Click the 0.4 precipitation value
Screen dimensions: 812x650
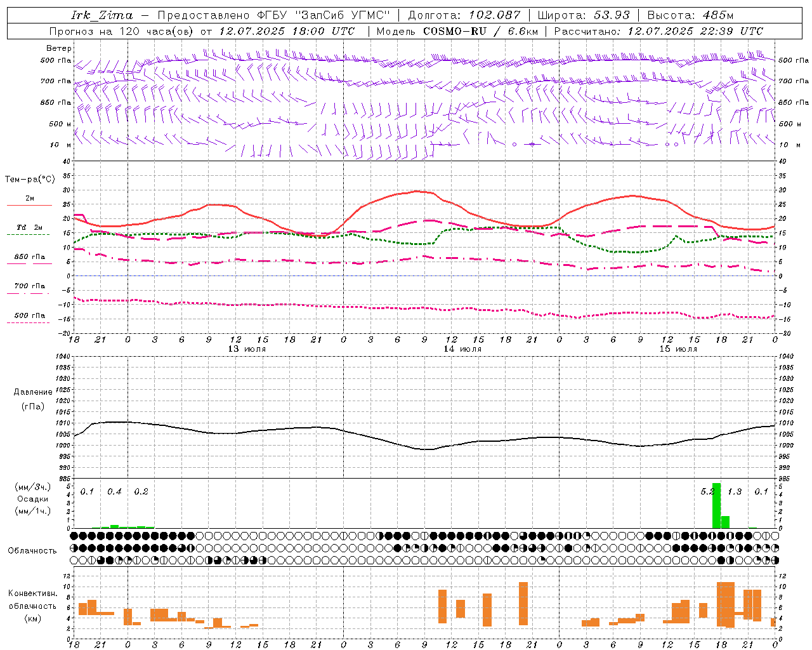coord(114,492)
